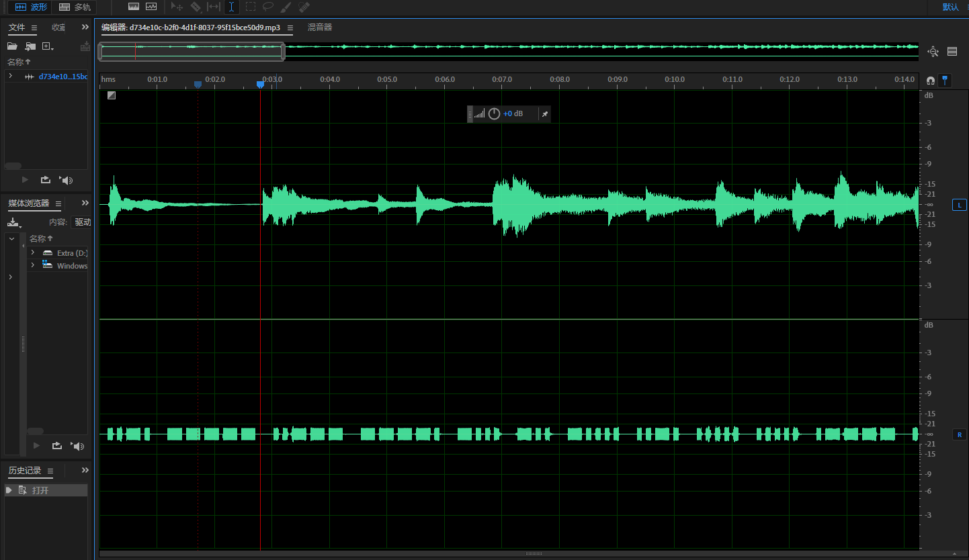Show the spectral frequency display

coord(134,7)
